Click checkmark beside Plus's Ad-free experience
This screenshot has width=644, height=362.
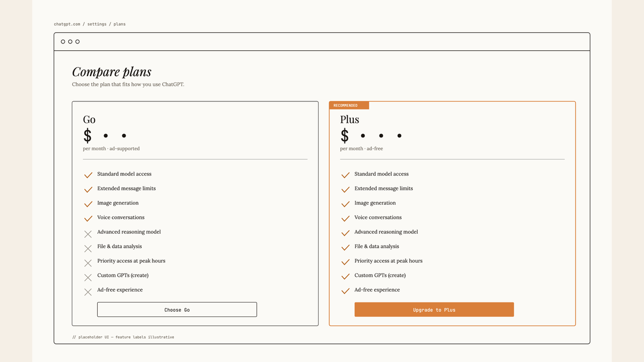pos(345,291)
